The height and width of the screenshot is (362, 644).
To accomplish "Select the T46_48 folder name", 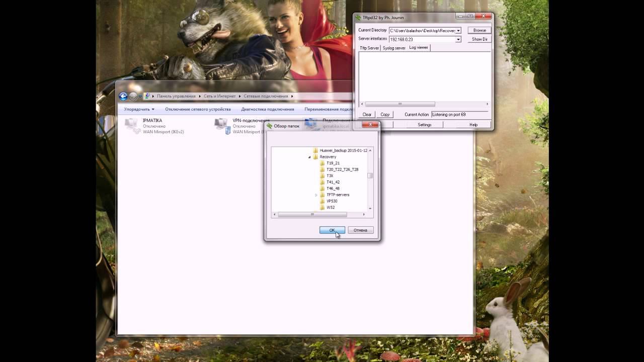I will point(333,188).
